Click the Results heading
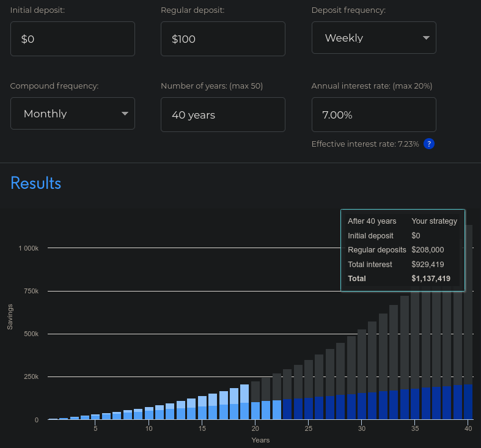 point(36,183)
